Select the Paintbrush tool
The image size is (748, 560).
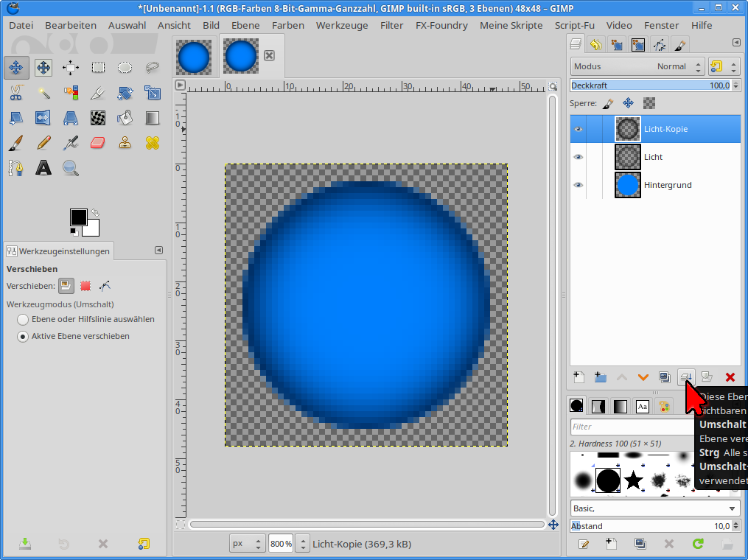(x=16, y=142)
